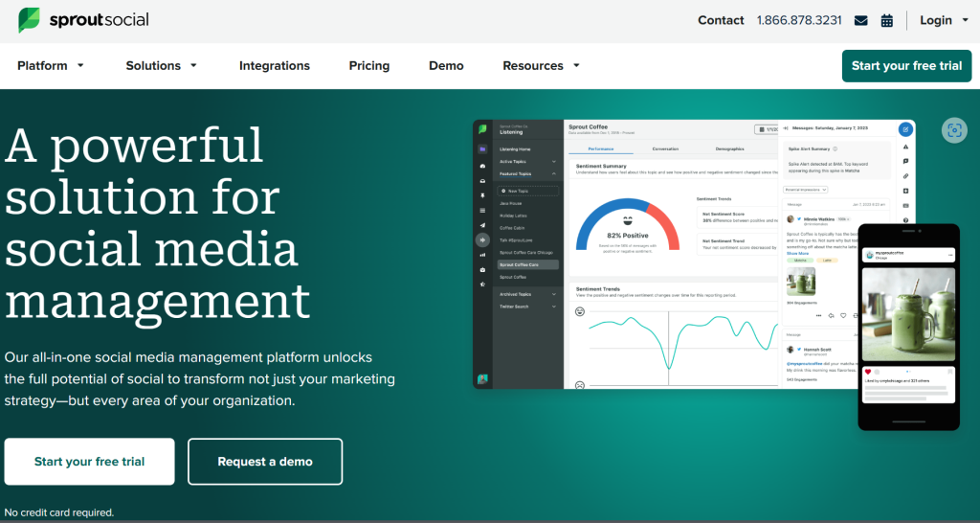This screenshot has width=980, height=523.
Task: Open the bar chart reports icon
Action: point(482,255)
